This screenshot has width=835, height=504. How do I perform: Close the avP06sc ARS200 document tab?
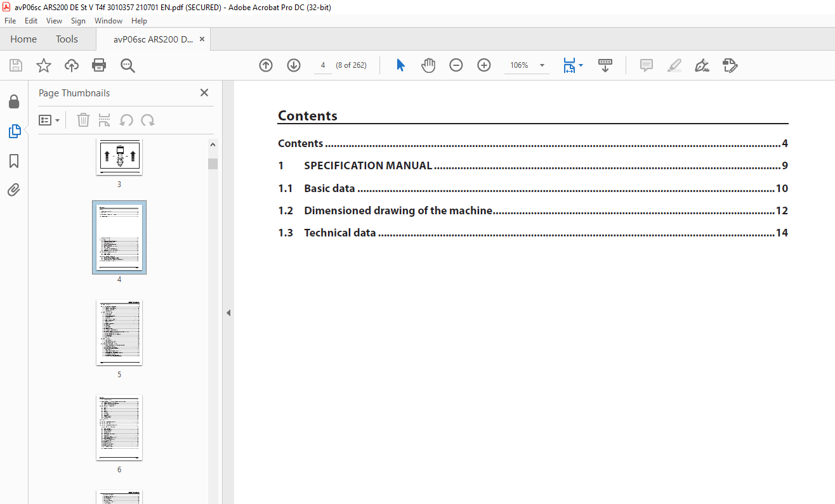(202, 39)
